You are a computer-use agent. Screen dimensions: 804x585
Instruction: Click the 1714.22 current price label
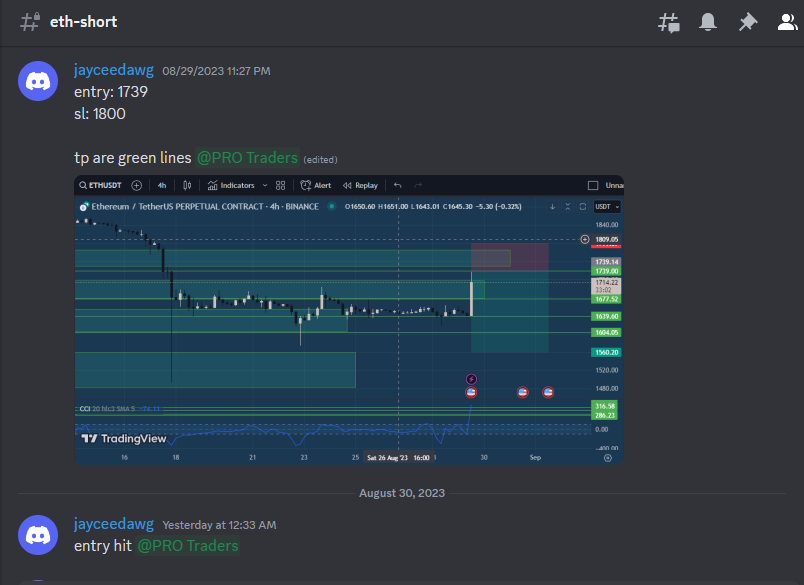(x=607, y=286)
